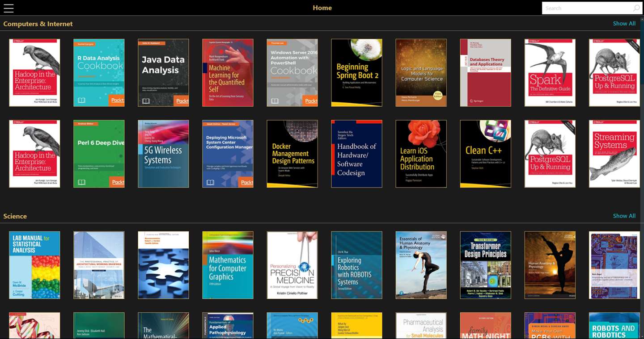Select the Computers & Internet category heading
644x339 pixels.
point(38,24)
